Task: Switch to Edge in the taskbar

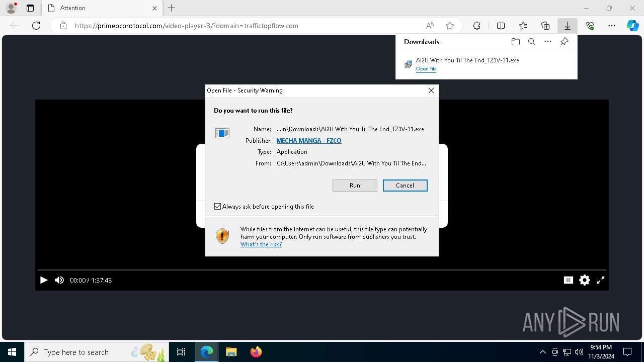Action: tap(207, 352)
